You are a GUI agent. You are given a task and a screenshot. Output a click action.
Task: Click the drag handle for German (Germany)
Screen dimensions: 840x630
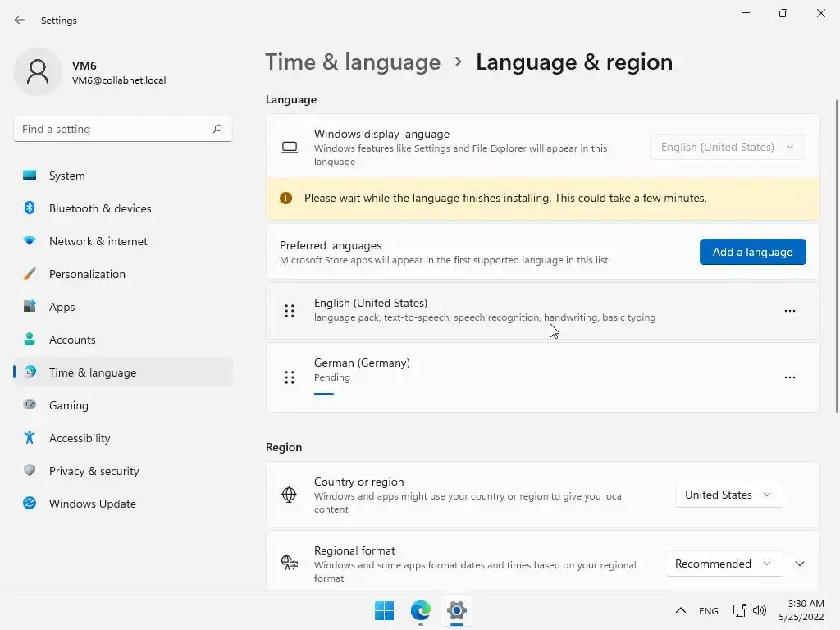tap(290, 377)
